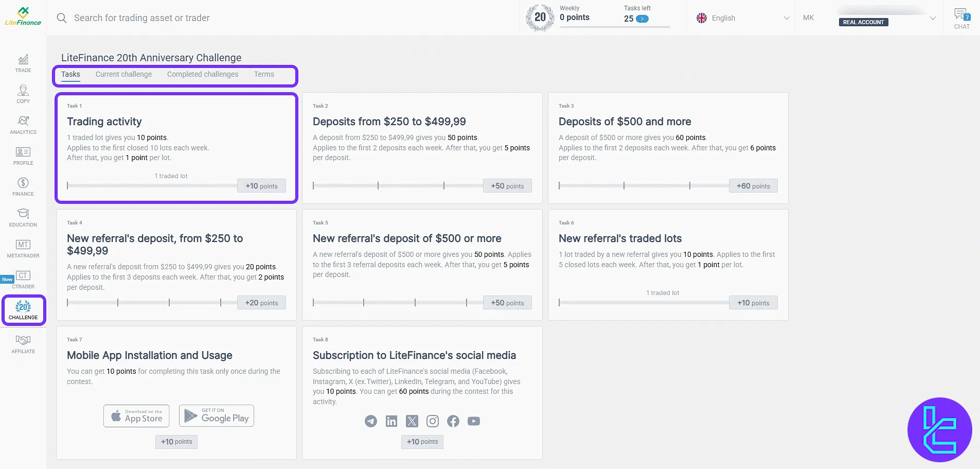Open LiteFinance Facebook icon
Screen dimensions: 980x469
453,421
